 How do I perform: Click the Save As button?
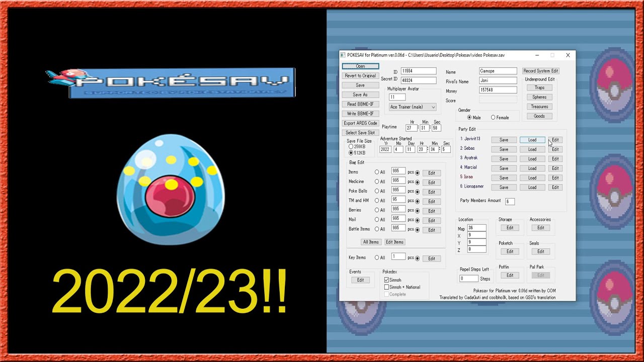pos(360,95)
